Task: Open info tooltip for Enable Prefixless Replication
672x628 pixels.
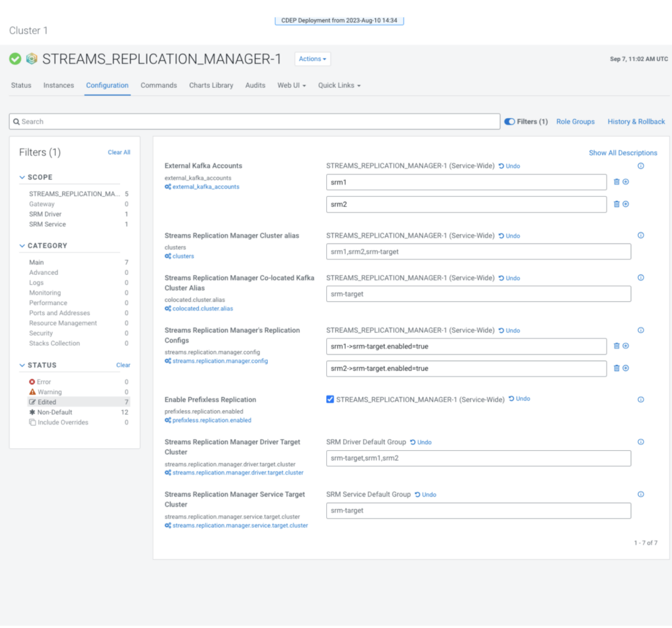Action: pos(640,399)
